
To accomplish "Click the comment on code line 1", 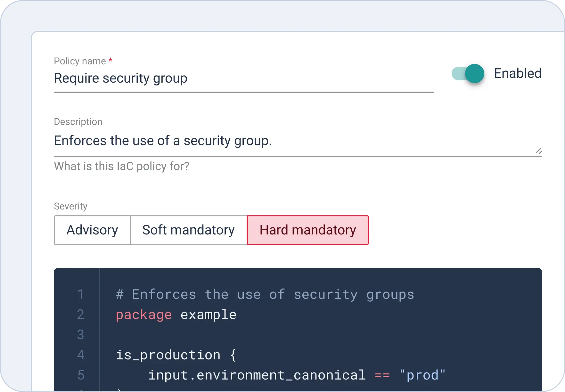I will [x=265, y=295].
